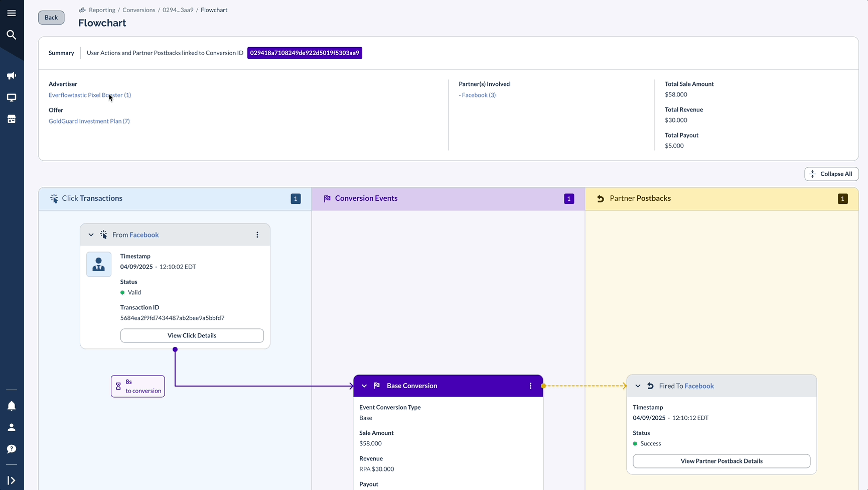Open the search icon in the sidebar
Screen dimensions: 868x490
point(12,35)
